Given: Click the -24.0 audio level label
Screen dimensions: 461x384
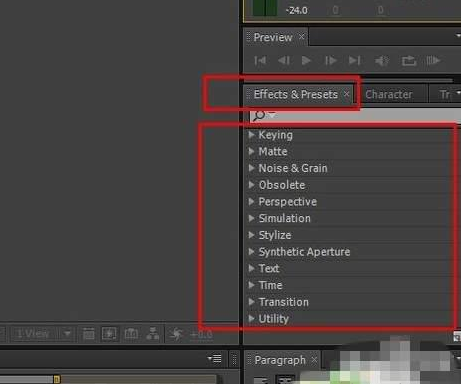Looking at the screenshot, I should click(x=297, y=10).
